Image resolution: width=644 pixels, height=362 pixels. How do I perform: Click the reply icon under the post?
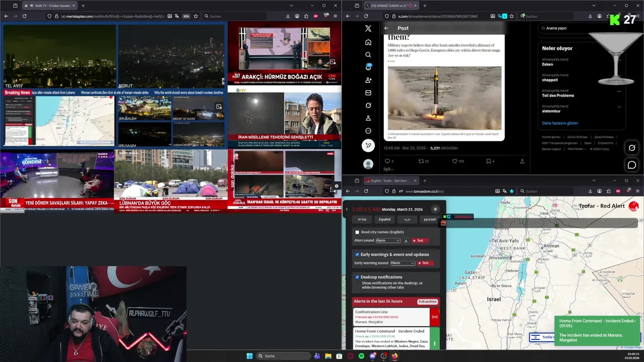coord(387,161)
